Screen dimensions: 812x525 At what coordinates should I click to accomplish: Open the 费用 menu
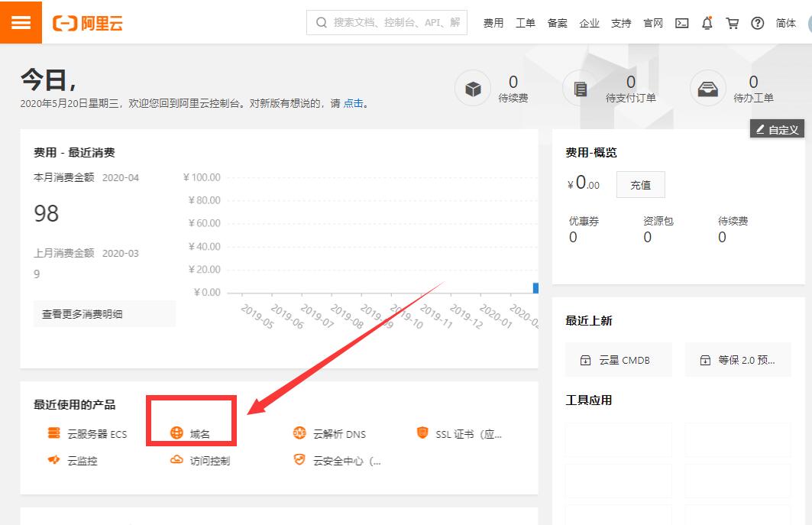point(493,23)
